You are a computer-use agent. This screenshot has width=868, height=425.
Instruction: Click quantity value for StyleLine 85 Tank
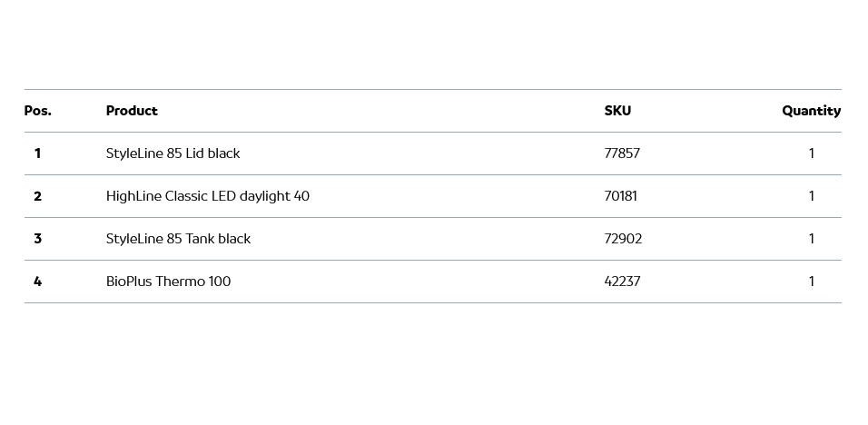(x=811, y=239)
